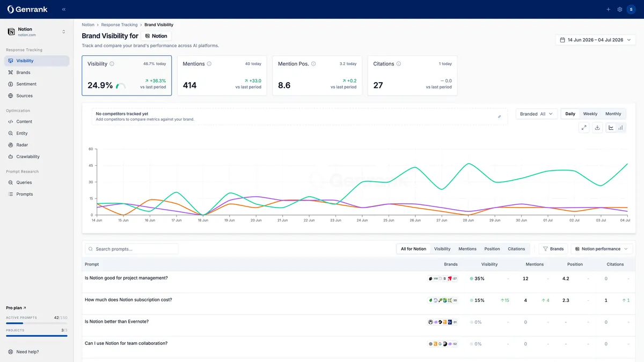Select the Citations metric card
This screenshot has height=362, width=644.
pyautogui.click(x=412, y=76)
